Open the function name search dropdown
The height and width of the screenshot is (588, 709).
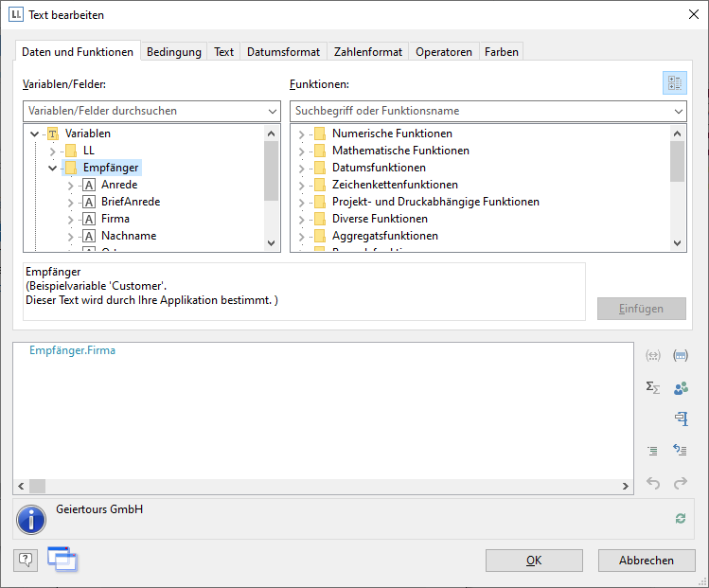[678, 111]
